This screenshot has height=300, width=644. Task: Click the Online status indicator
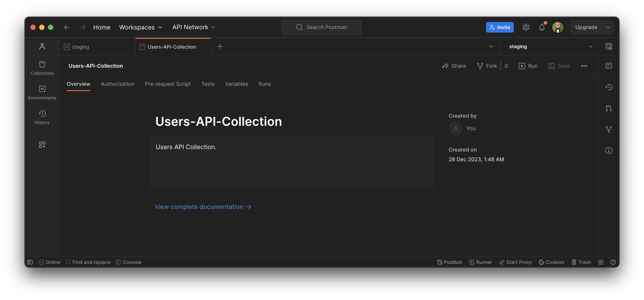(49, 262)
